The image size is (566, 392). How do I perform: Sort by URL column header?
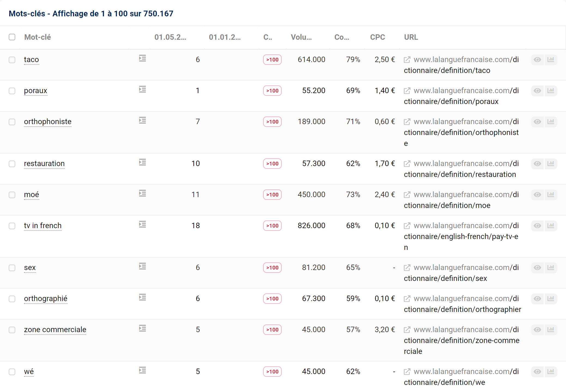[x=411, y=37]
